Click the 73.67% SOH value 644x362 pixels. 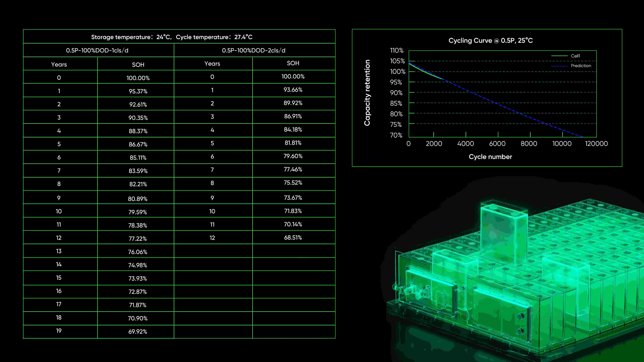pyautogui.click(x=293, y=198)
